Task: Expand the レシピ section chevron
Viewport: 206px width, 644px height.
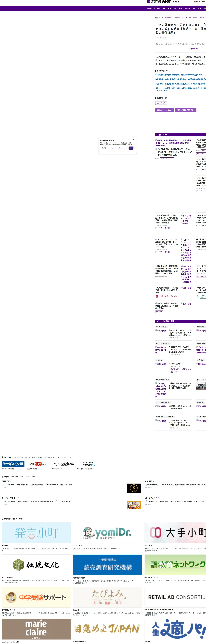Action: click(161, 360)
